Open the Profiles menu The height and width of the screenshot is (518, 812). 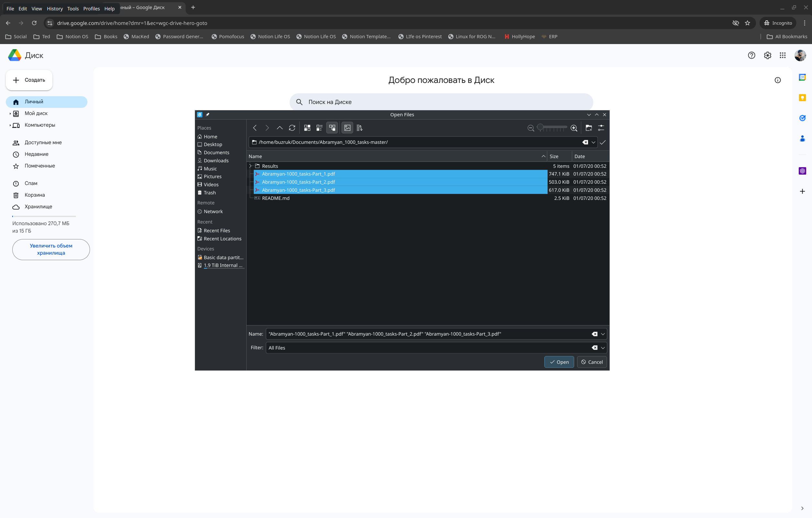(x=91, y=8)
